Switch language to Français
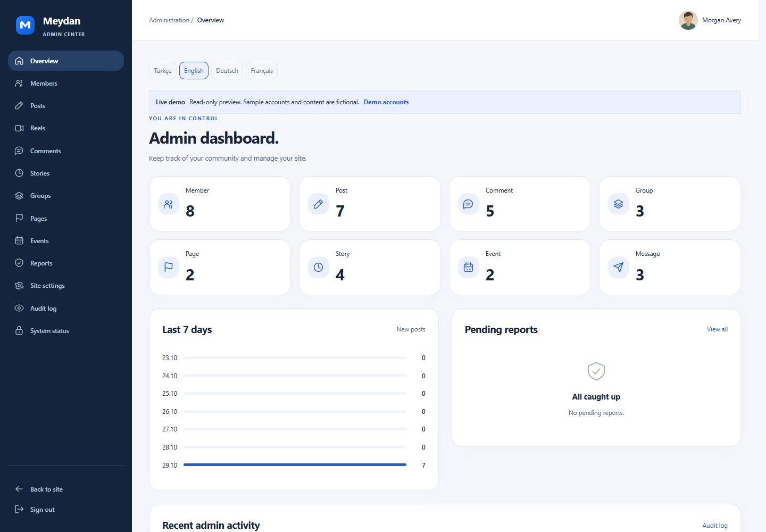Viewport: 766px width, 532px height. pos(262,71)
